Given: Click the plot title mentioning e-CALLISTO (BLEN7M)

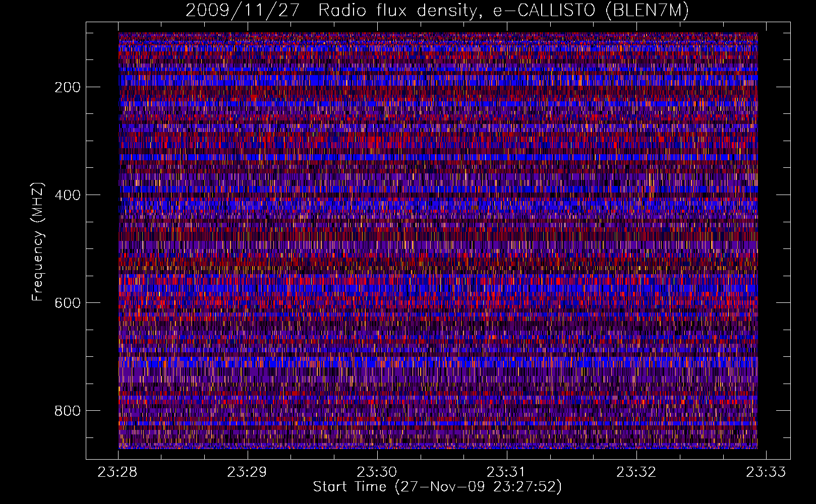Looking at the screenshot, I should click(x=437, y=10).
